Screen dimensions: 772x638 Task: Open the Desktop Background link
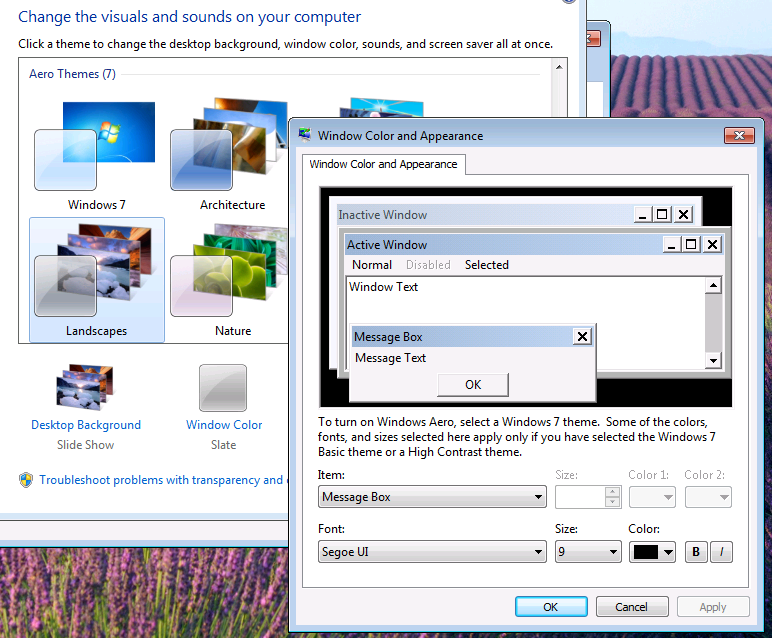[86, 425]
